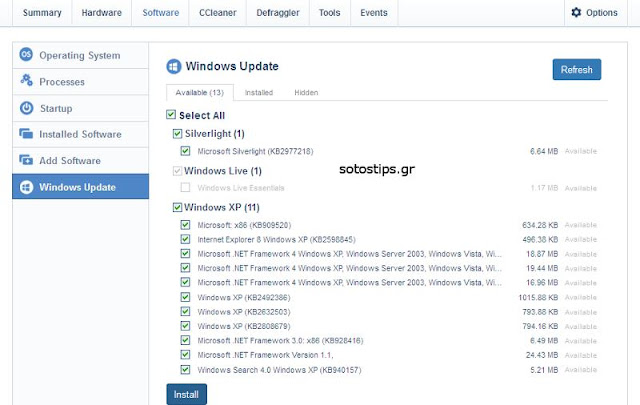Uncheck the 16.96 MB .NET Framework 4 update

[185, 282]
